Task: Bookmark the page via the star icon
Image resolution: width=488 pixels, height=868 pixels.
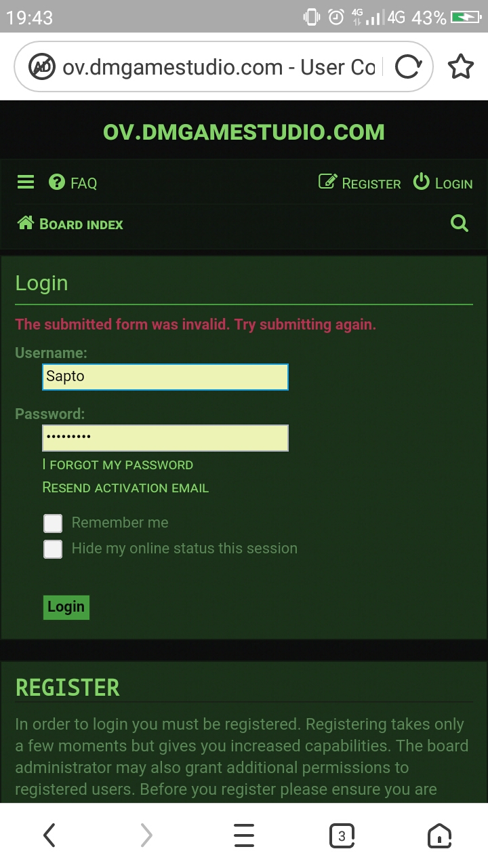Action: pos(461,66)
